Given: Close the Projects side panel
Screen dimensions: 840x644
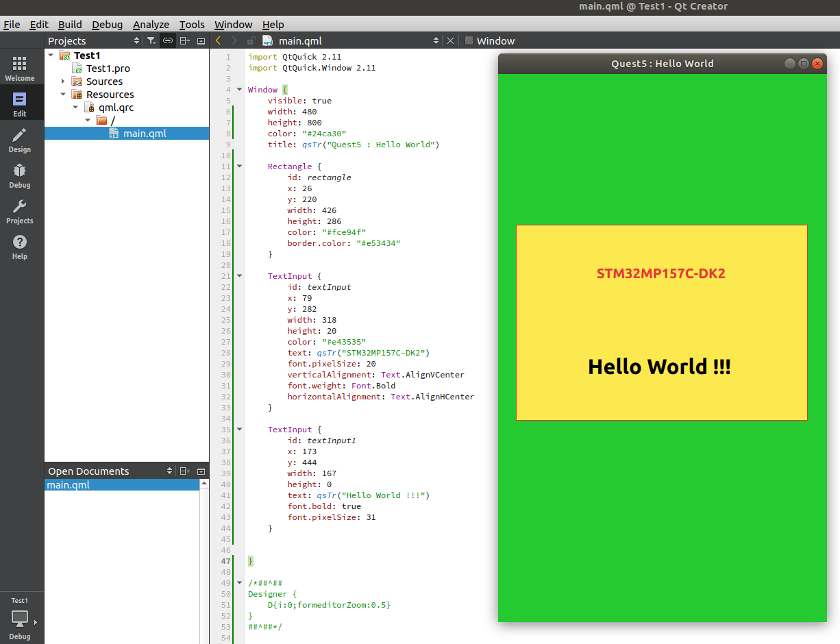Looking at the screenshot, I should pos(201,41).
